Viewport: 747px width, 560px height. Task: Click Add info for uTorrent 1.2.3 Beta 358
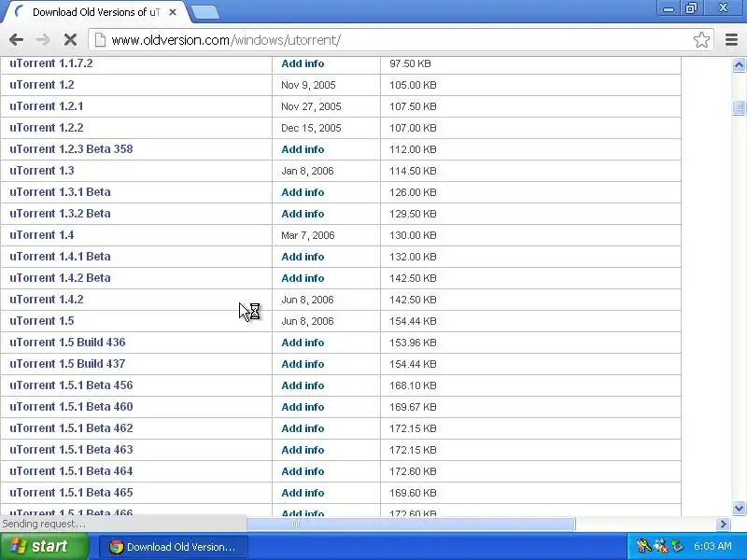(x=303, y=149)
